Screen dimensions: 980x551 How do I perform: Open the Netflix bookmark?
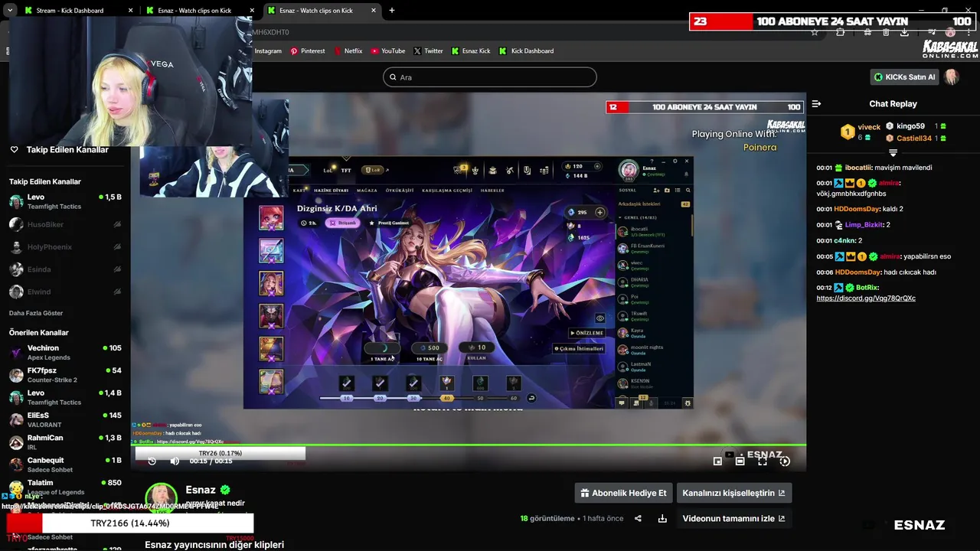pos(348,51)
